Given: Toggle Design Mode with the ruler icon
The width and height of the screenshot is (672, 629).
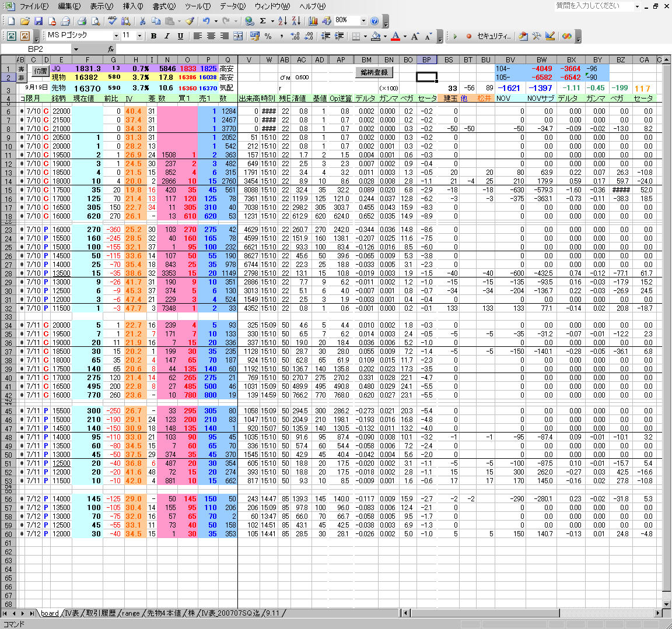Looking at the screenshot, I should click(x=550, y=36).
